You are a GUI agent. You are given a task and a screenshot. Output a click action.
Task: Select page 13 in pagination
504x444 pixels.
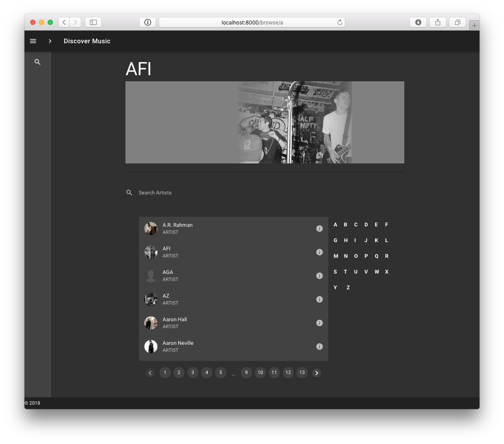(302, 372)
